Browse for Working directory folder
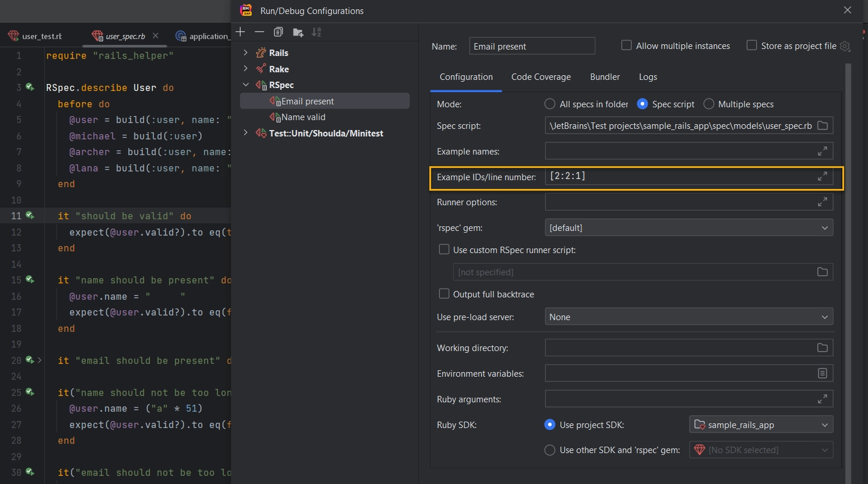This screenshot has width=868, height=484. [823, 348]
